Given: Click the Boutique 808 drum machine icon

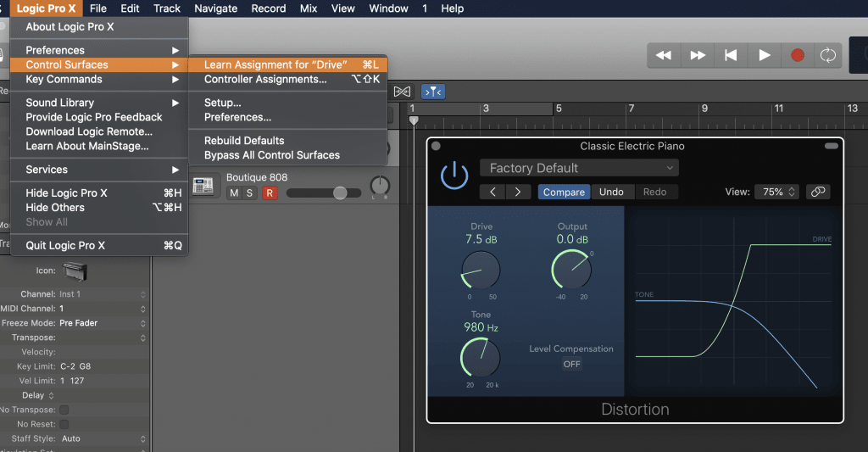Looking at the screenshot, I should (203, 186).
